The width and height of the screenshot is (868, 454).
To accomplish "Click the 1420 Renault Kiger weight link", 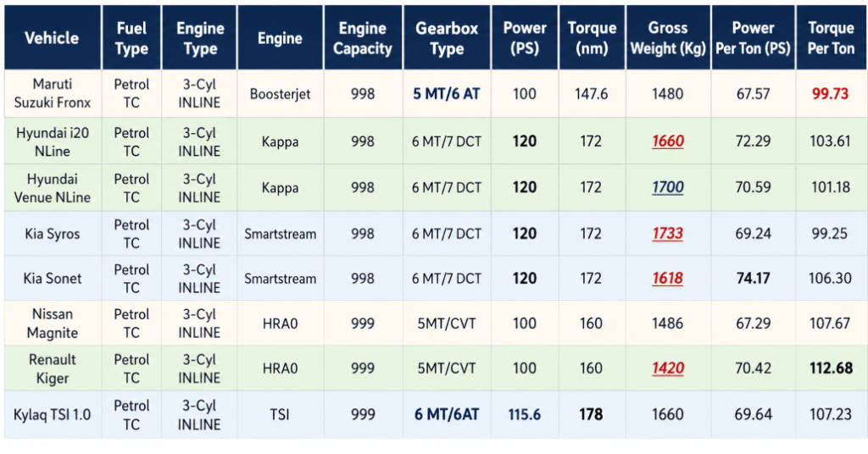I will tap(667, 368).
